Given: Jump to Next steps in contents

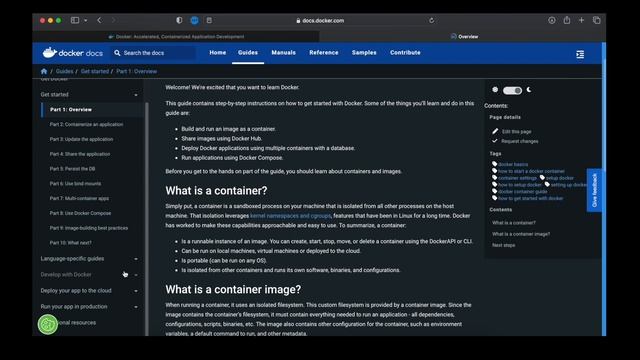Looking at the screenshot, I should [x=503, y=245].
